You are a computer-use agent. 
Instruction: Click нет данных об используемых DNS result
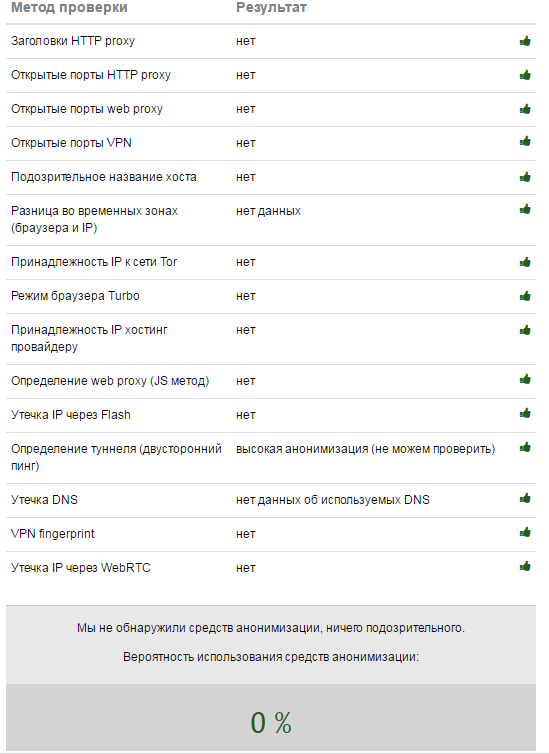click(333, 500)
